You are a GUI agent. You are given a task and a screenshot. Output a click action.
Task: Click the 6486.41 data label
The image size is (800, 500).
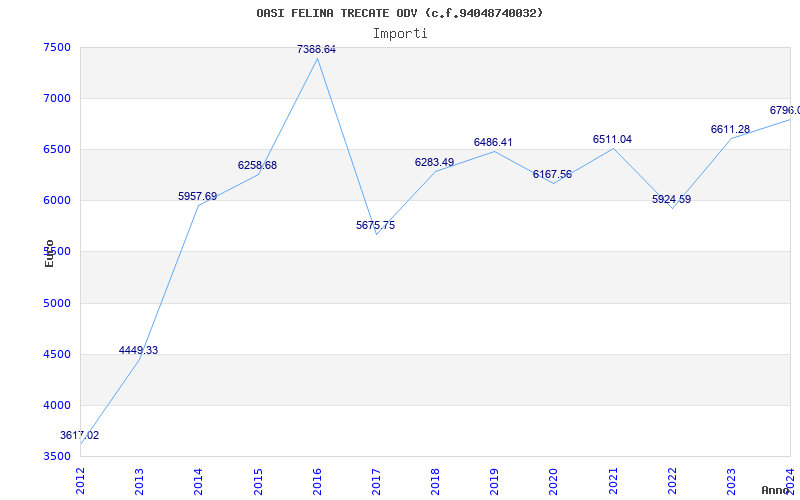(x=493, y=142)
